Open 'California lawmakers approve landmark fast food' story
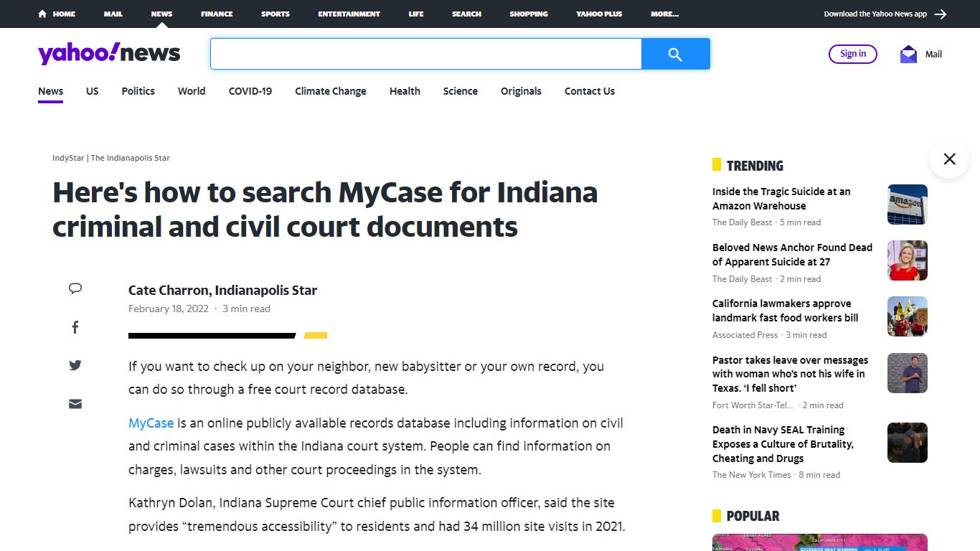Image resolution: width=980 pixels, height=551 pixels. coord(785,311)
